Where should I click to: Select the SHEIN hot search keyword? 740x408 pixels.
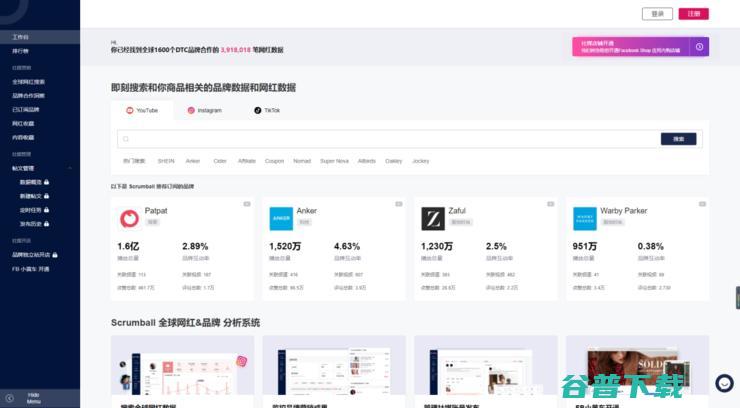tap(166, 161)
